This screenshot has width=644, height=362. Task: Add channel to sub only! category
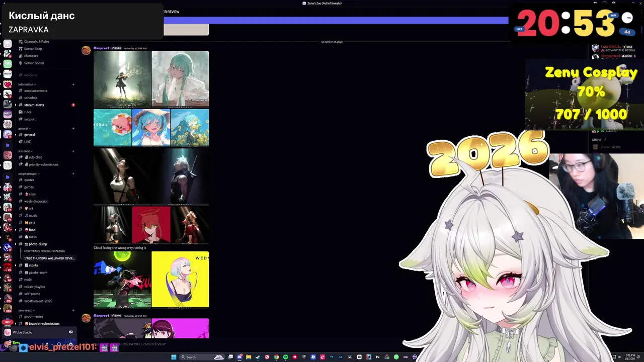point(73,151)
